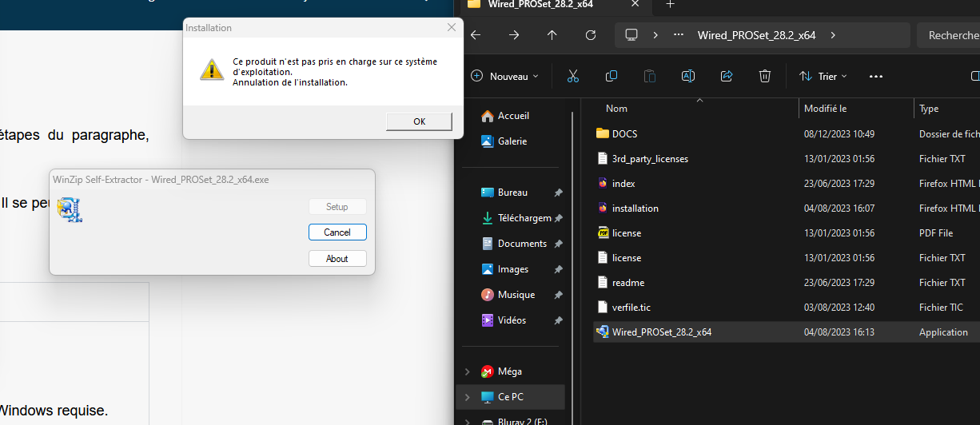Open Galerie in navigation pane

click(x=512, y=141)
